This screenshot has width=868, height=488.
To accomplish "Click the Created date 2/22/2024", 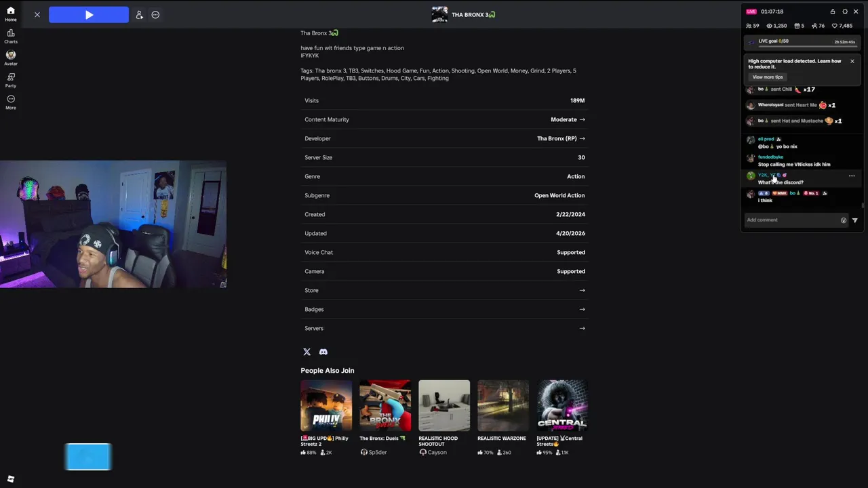I will [x=570, y=214].
